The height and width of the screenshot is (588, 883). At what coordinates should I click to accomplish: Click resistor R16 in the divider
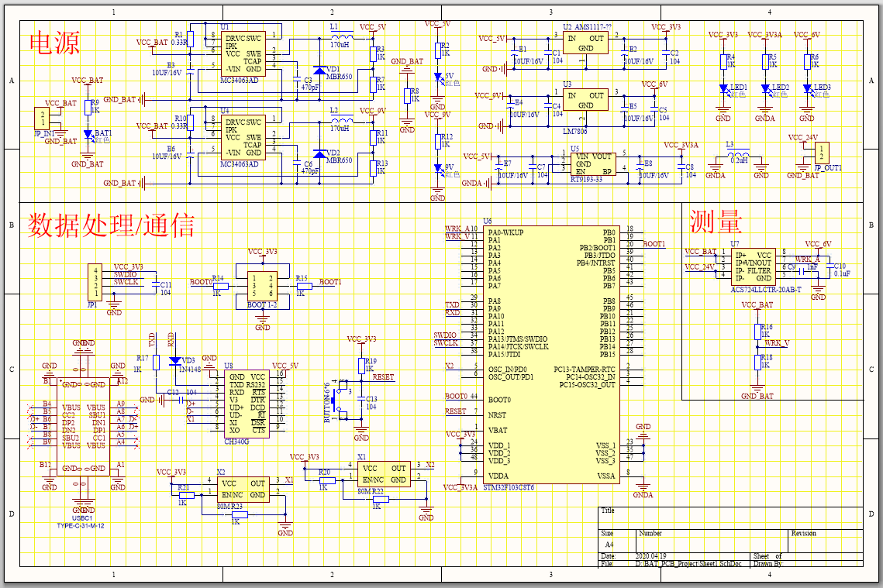(x=757, y=332)
